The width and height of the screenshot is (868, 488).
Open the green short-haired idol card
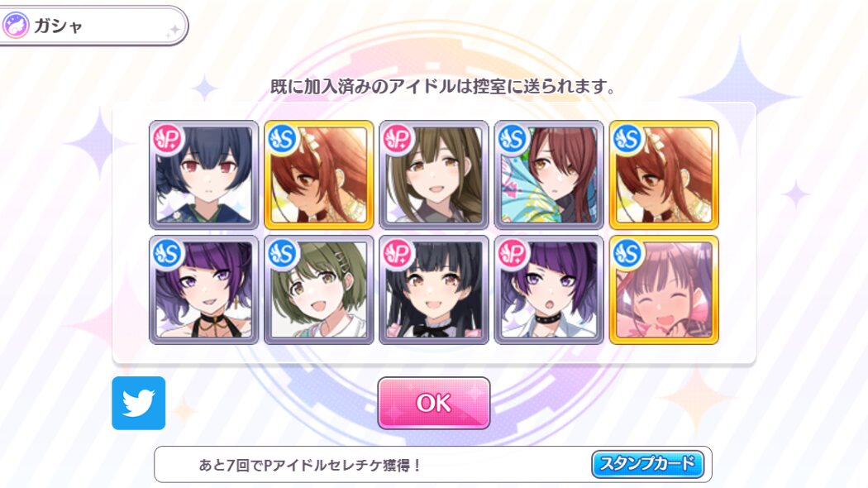click(x=319, y=289)
